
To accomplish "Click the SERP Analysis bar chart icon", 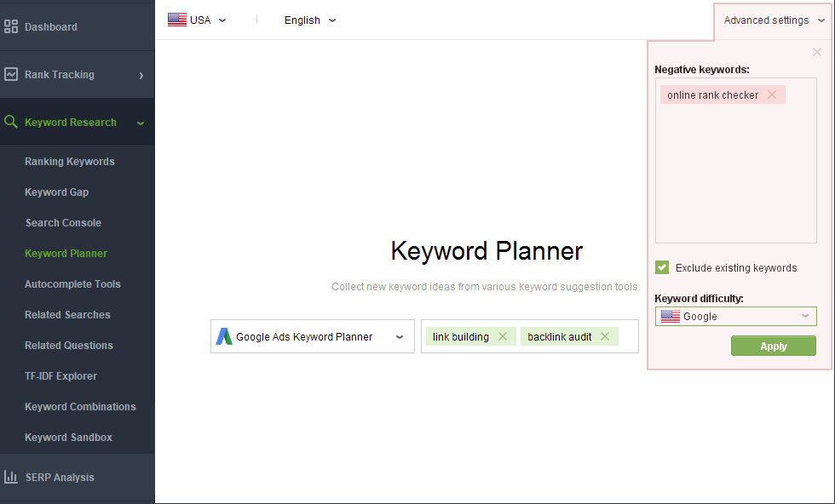I will click(10, 477).
